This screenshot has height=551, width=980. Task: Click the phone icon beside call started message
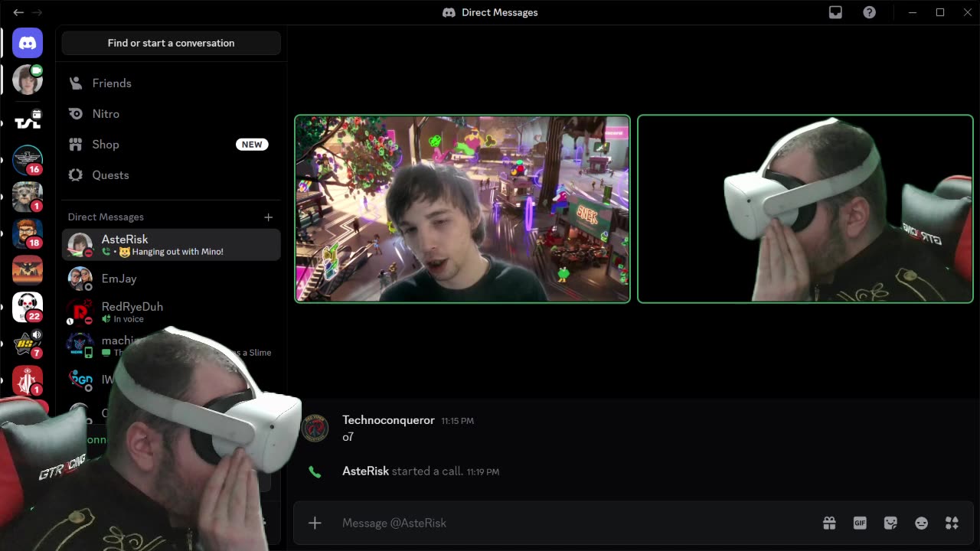315,471
